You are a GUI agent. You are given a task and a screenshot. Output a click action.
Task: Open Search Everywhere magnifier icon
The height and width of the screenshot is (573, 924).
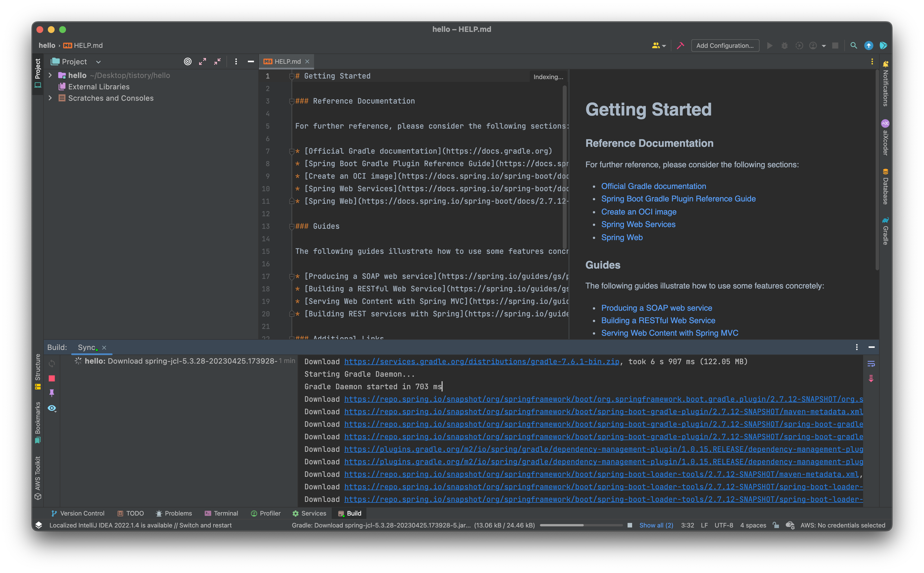point(853,46)
